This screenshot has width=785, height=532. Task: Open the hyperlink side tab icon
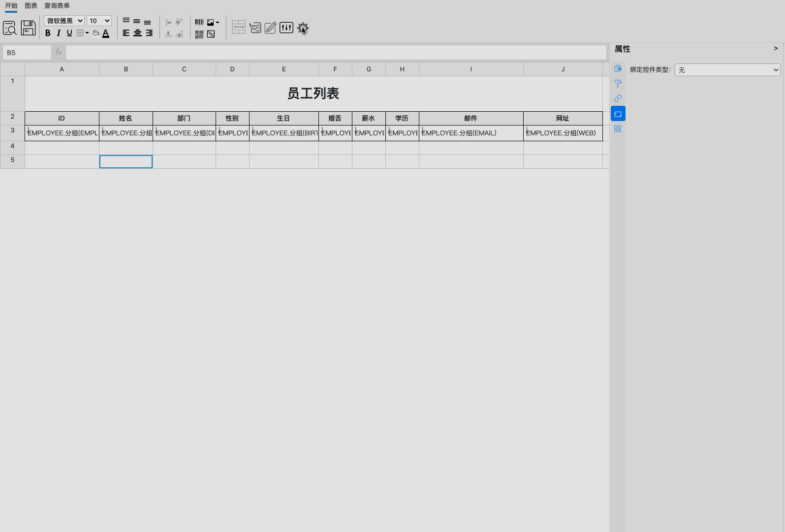[x=618, y=98]
